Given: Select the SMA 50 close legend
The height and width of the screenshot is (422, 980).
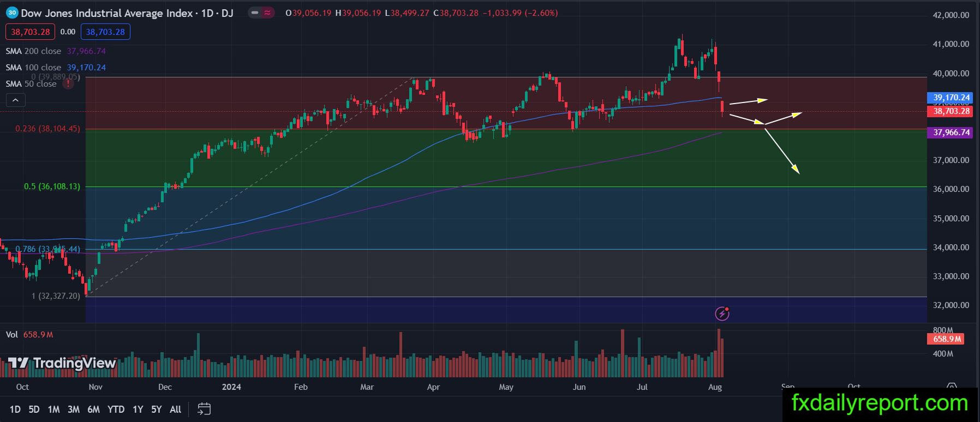Looking at the screenshot, I should pyautogui.click(x=31, y=83).
